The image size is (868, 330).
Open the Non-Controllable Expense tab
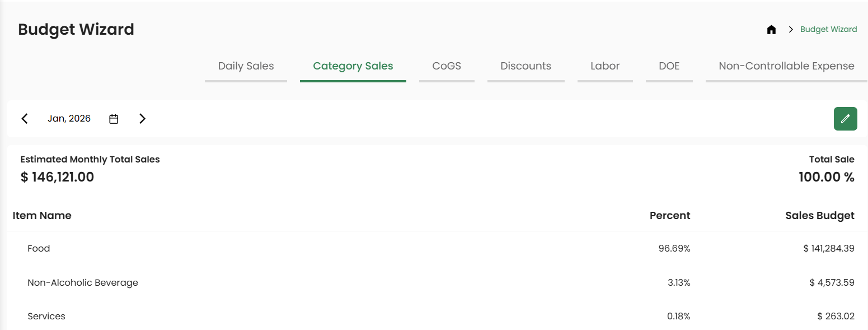[786, 66]
